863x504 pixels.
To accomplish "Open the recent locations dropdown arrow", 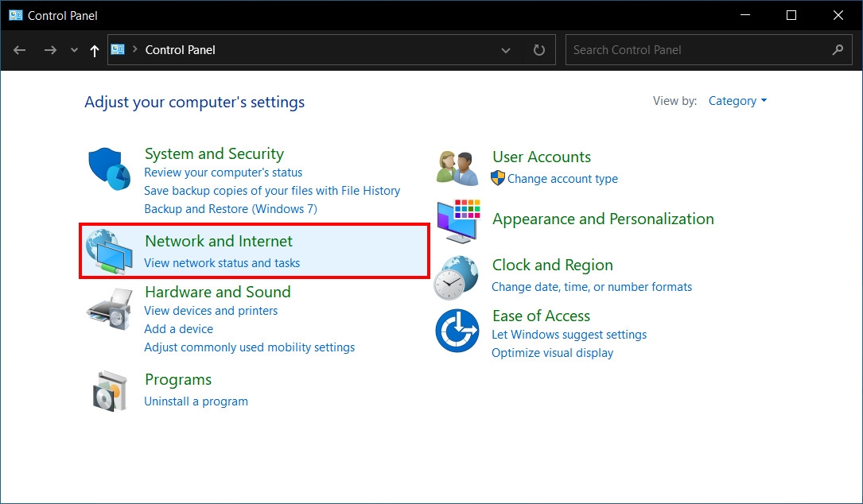I will pos(74,50).
